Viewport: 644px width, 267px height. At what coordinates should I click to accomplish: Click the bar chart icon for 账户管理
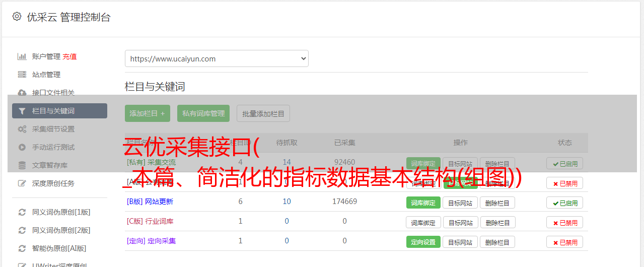[x=22, y=56]
